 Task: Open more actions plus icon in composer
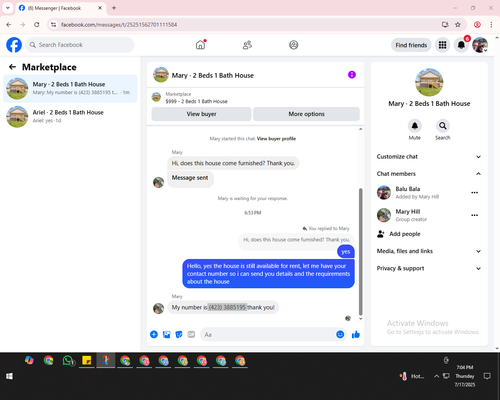[x=154, y=334]
